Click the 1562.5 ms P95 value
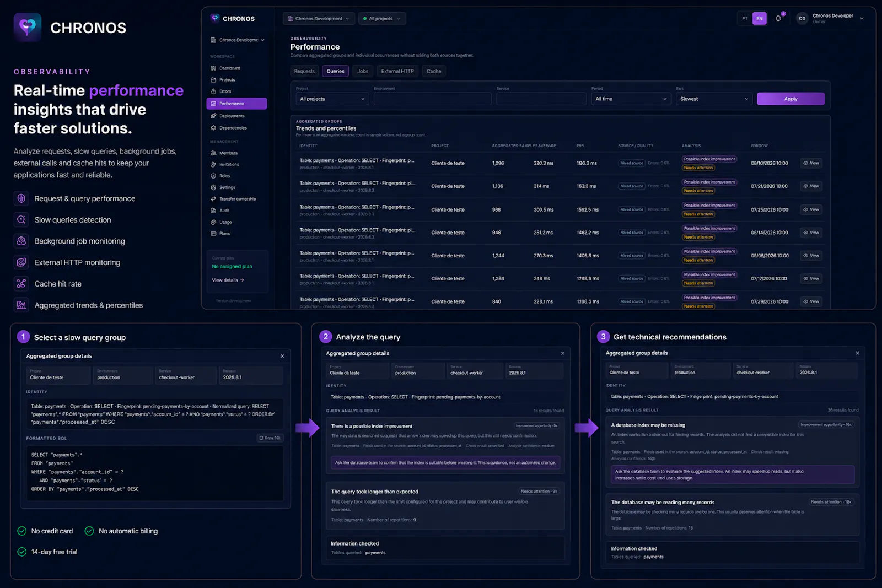Image resolution: width=882 pixels, height=588 pixels. point(588,210)
